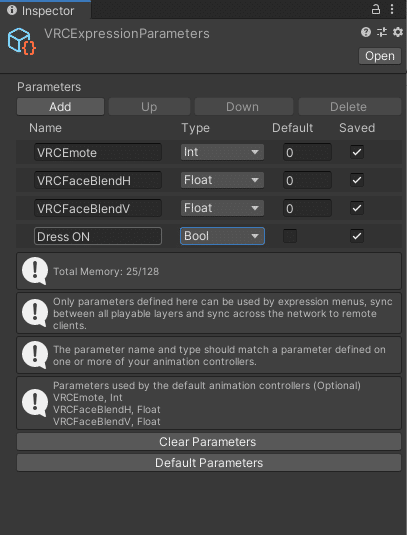Click the Clear Parameters button
407x535 pixels.
tap(209, 442)
